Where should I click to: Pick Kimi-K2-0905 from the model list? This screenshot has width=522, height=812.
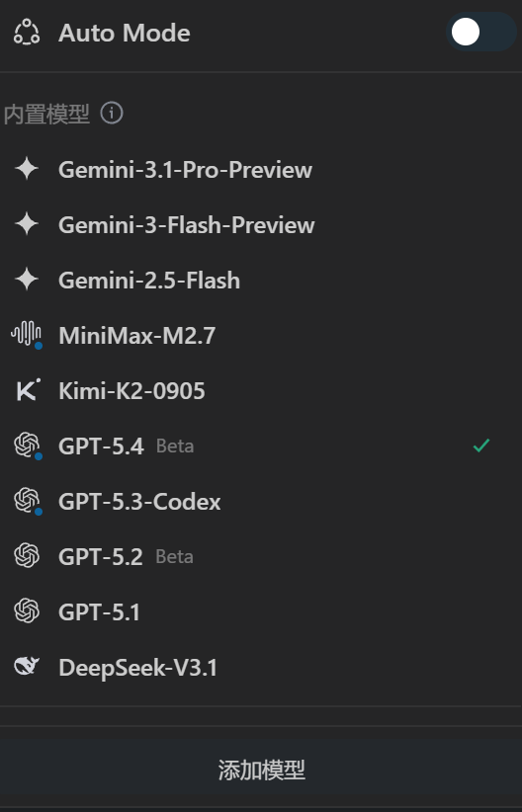[261, 390]
